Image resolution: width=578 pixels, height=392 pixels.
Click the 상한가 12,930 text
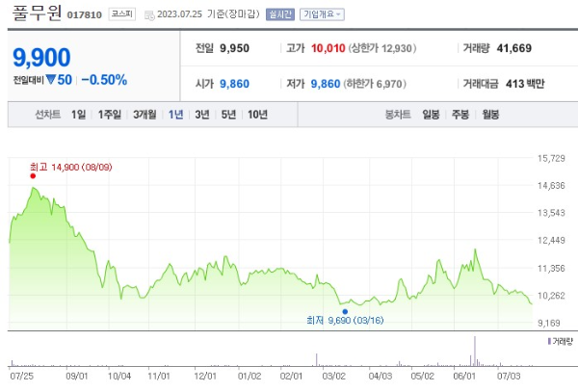tap(382, 48)
